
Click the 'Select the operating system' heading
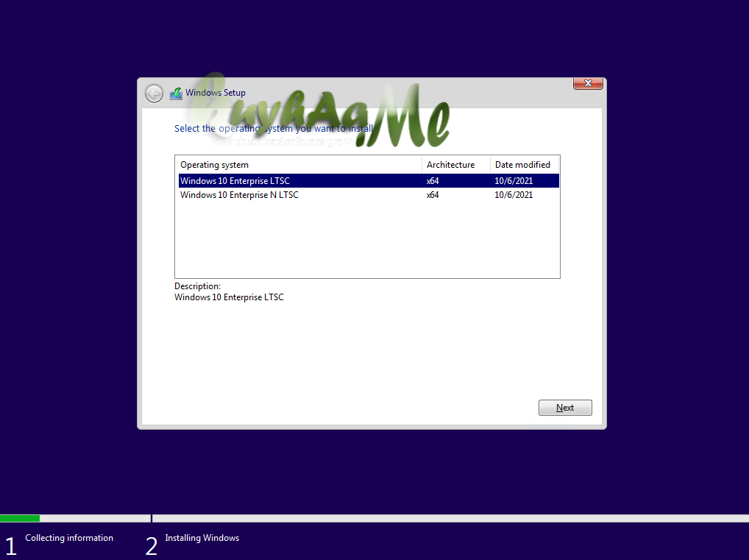tap(273, 129)
